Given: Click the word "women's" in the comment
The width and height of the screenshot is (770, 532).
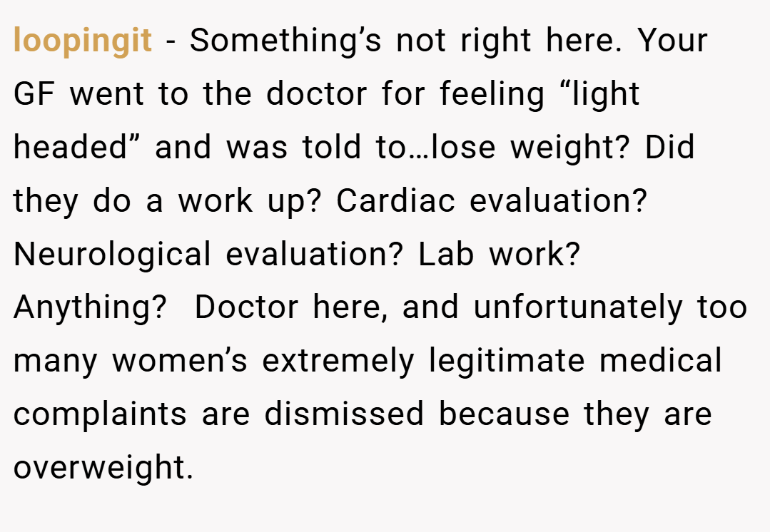Looking at the screenshot, I should 180,361.
